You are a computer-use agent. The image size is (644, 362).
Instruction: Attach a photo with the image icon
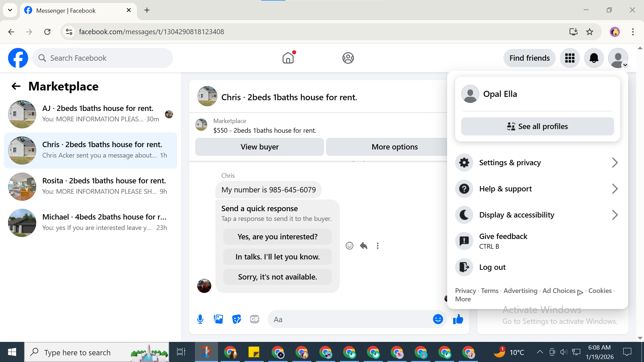218,319
